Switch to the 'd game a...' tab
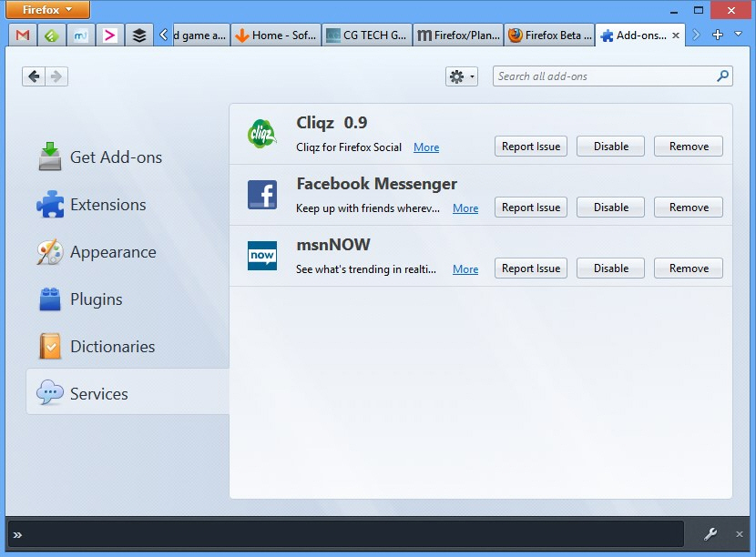The image size is (756, 557). [x=200, y=35]
